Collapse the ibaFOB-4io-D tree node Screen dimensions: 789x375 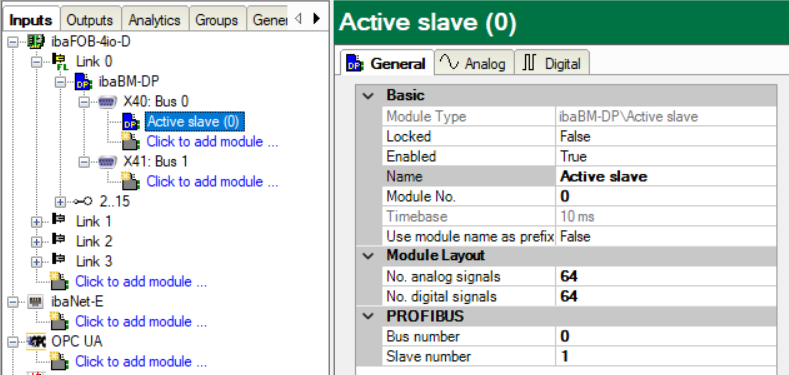tap(13, 42)
